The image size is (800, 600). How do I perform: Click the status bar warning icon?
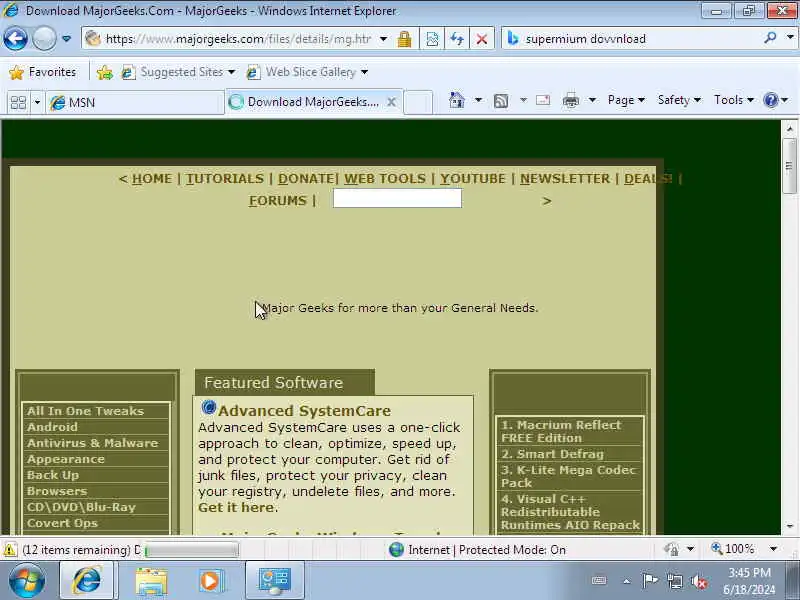tap(9, 549)
